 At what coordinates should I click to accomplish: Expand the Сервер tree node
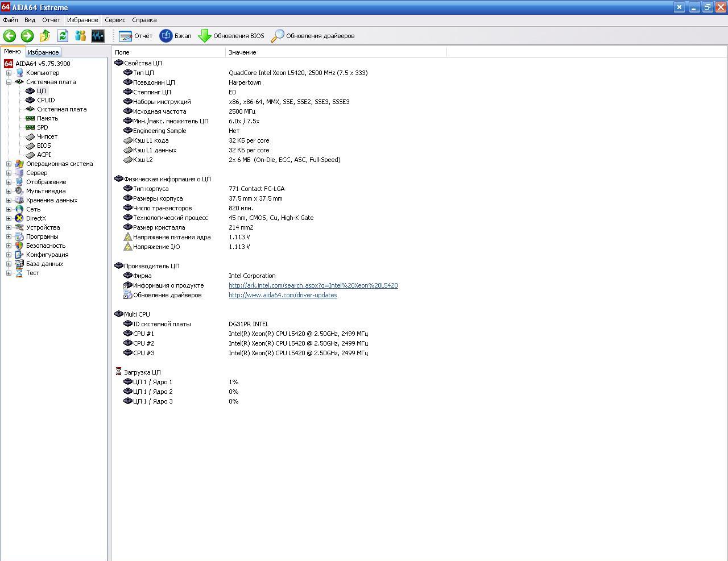coord(9,173)
